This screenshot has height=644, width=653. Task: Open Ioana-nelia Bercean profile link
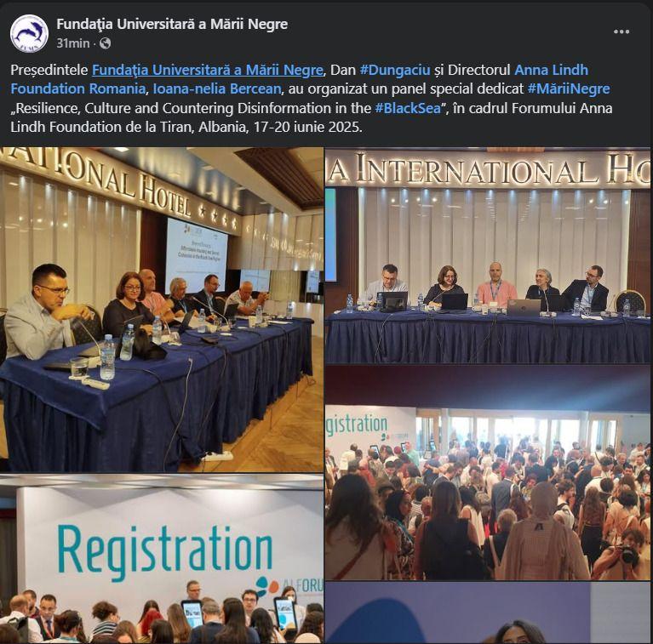[x=217, y=89]
